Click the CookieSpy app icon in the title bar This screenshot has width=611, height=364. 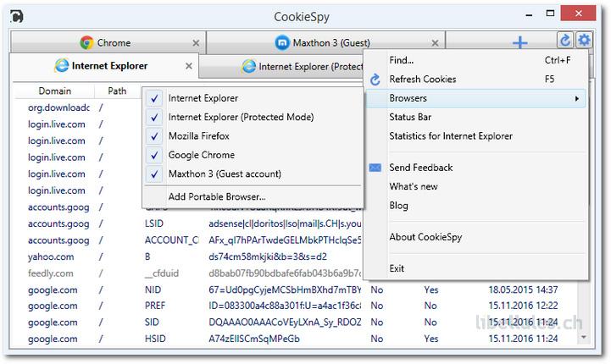[x=18, y=16]
